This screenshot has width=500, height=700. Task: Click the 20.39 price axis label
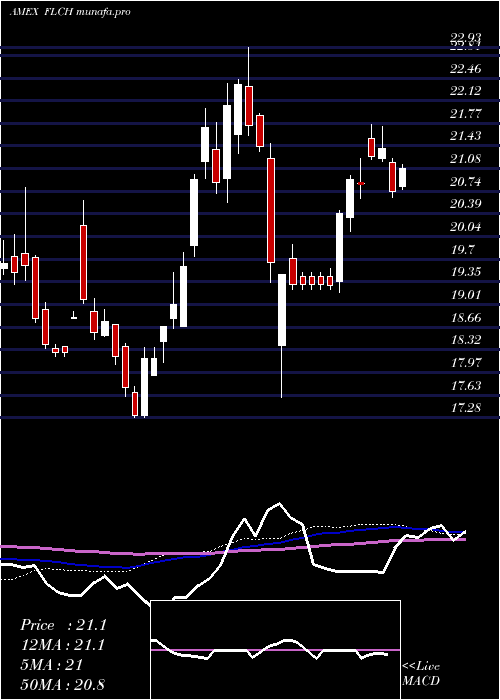click(x=466, y=204)
